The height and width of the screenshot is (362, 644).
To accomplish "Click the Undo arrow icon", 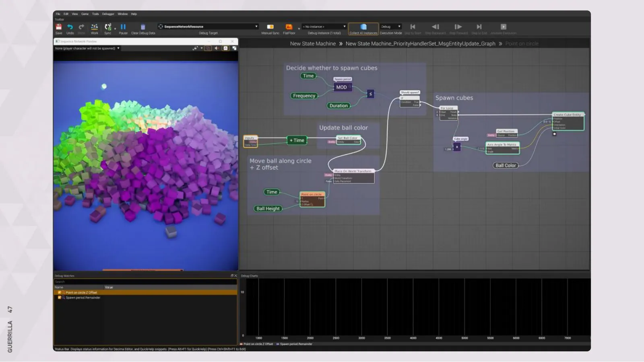I will click(70, 27).
